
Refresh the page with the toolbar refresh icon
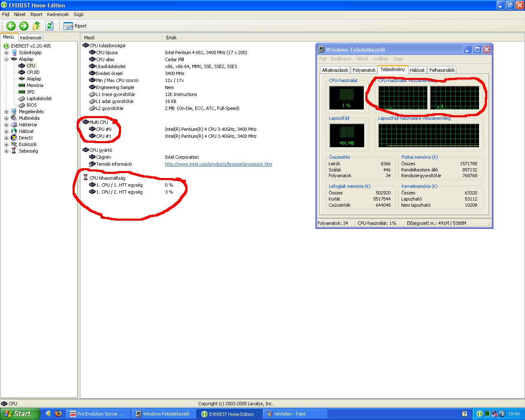tap(50, 26)
